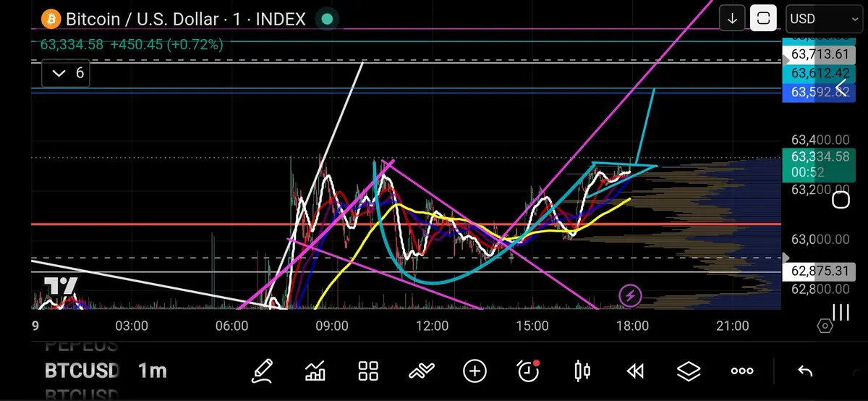Image resolution: width=868 pixels, height=401 pixels.
Task: Tap the fullscreen rounded-square button
Action: click(x=763, y=19)
